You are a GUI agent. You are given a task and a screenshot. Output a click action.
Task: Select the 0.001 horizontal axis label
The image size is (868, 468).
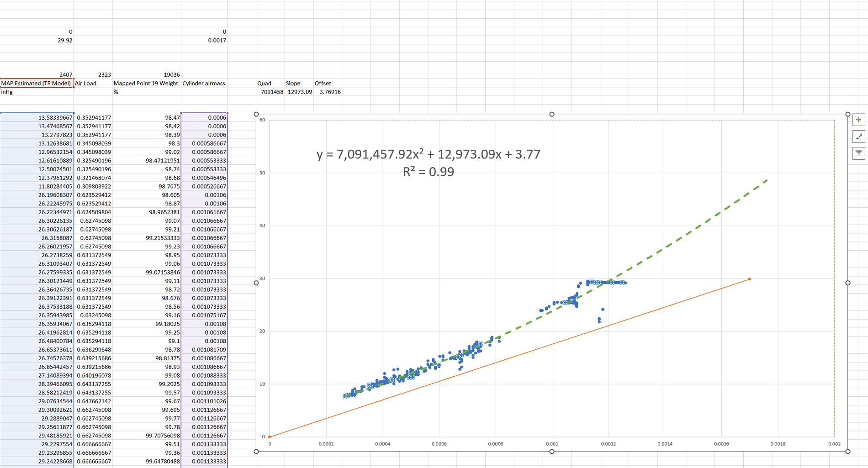pyautogui.click(x=552, y=444)
